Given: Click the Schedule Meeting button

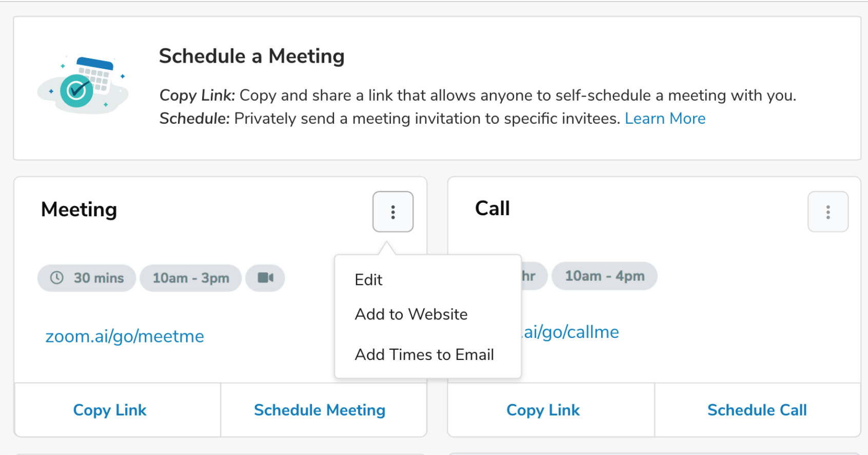Looking at the screenshot, I should point(320,410).
